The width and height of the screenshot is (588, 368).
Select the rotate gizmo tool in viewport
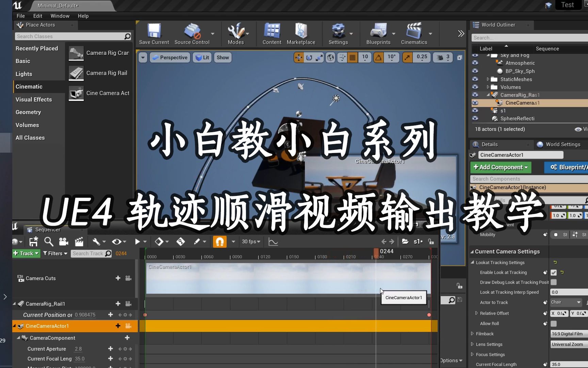[x=309, y=58]
